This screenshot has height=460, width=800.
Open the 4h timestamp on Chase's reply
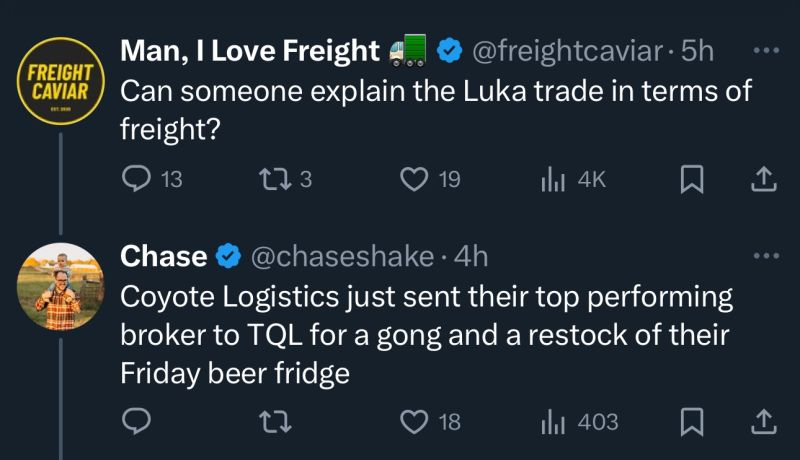point(471,257)
